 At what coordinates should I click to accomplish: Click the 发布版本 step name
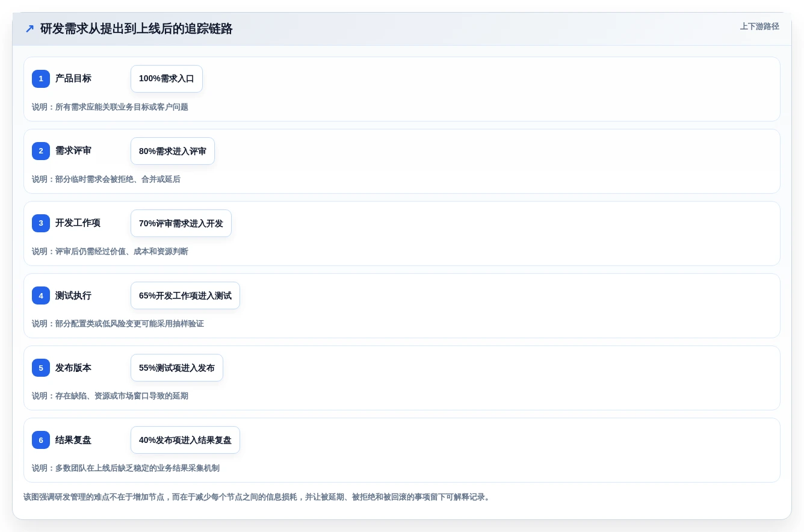73,368
